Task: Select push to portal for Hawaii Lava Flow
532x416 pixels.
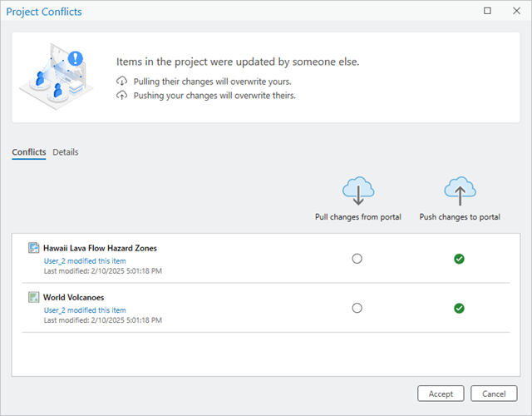Action: coord(459,259)
